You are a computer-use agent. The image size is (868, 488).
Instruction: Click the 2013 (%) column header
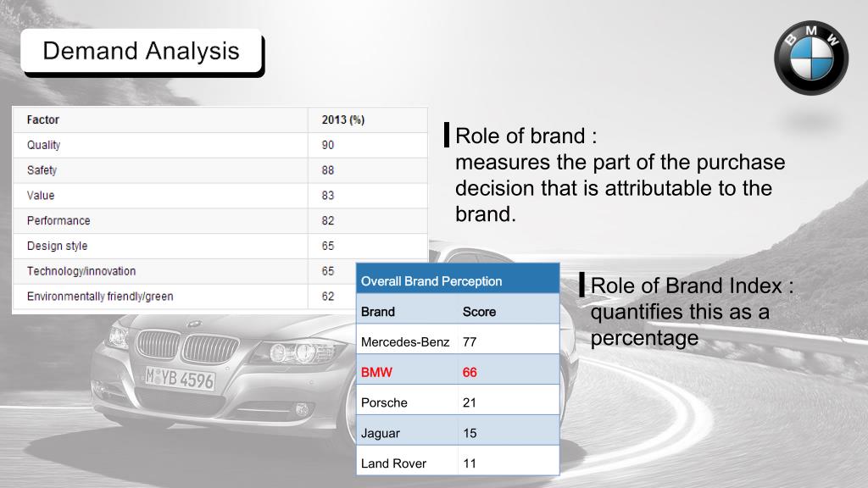343,120
